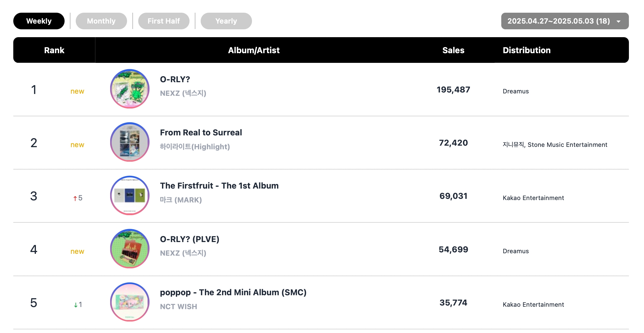Click the From Real to Surreal album cover
The width and height of the screenshot is (644, 333).
[x=130, y=142]
